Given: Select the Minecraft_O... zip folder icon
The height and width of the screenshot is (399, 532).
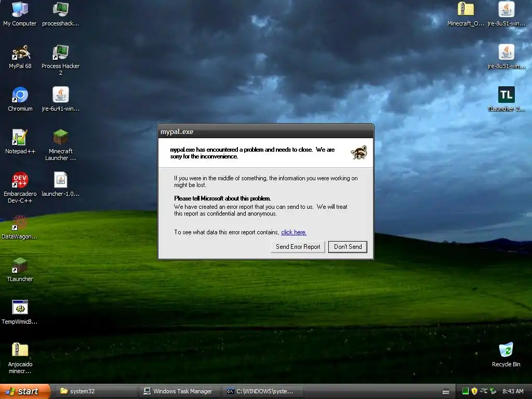Looking at the screenshot, I should [465, 14].
